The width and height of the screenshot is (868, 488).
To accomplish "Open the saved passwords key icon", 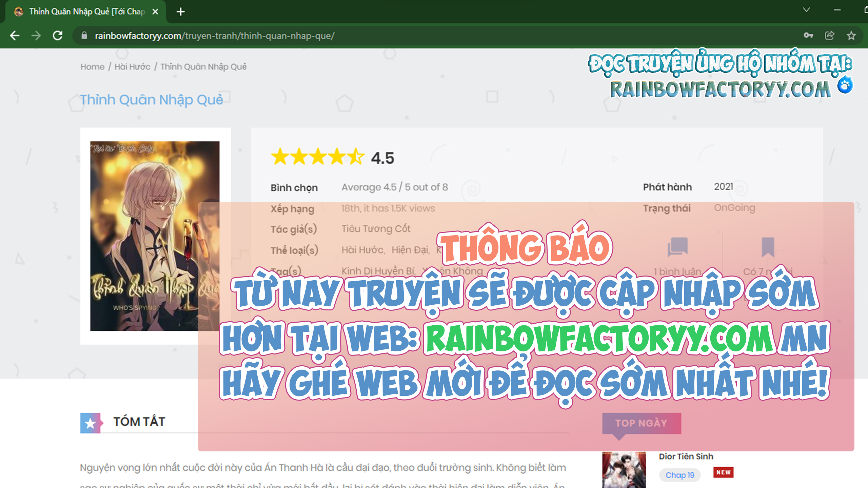I will 808,35.
